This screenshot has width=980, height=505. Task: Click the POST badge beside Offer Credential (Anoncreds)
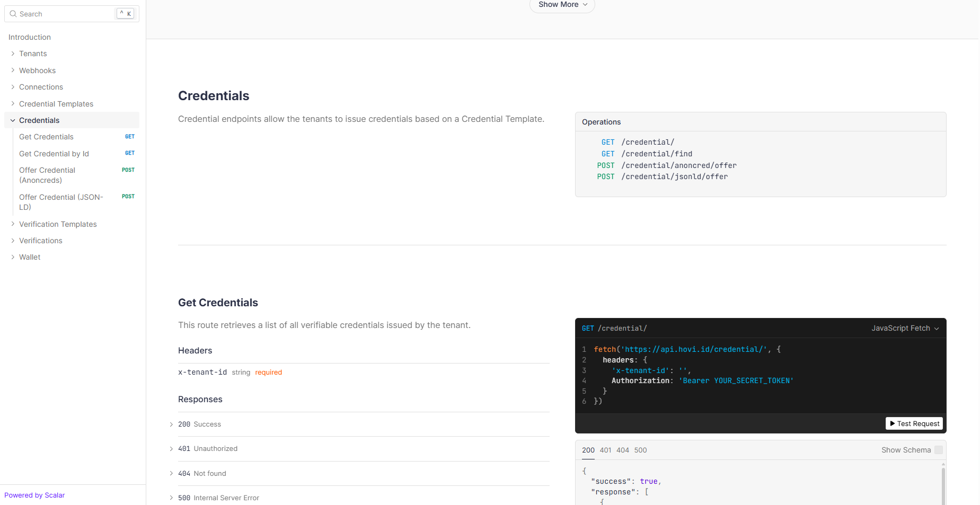pos(128,170)
